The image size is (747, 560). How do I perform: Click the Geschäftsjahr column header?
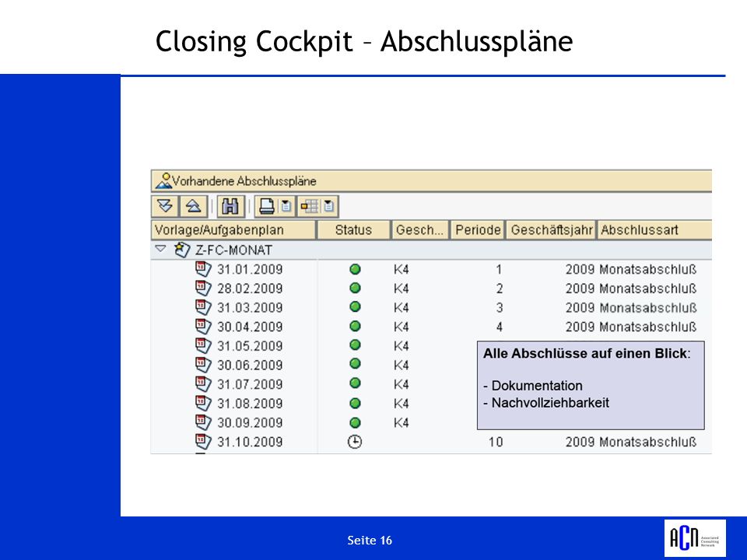pyautogui.click(x=551, y=230)
